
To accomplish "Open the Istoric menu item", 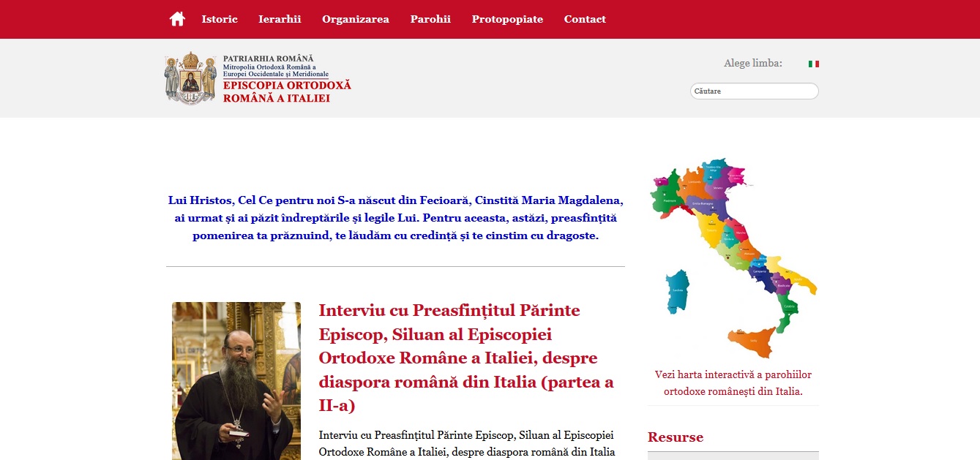I will pos(219,19).
